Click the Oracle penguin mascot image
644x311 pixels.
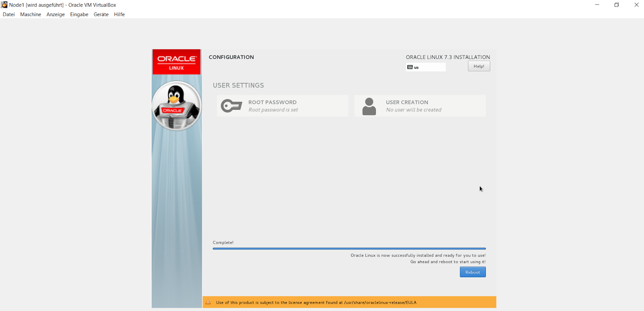pyautogui.click(x=176, y=106)
